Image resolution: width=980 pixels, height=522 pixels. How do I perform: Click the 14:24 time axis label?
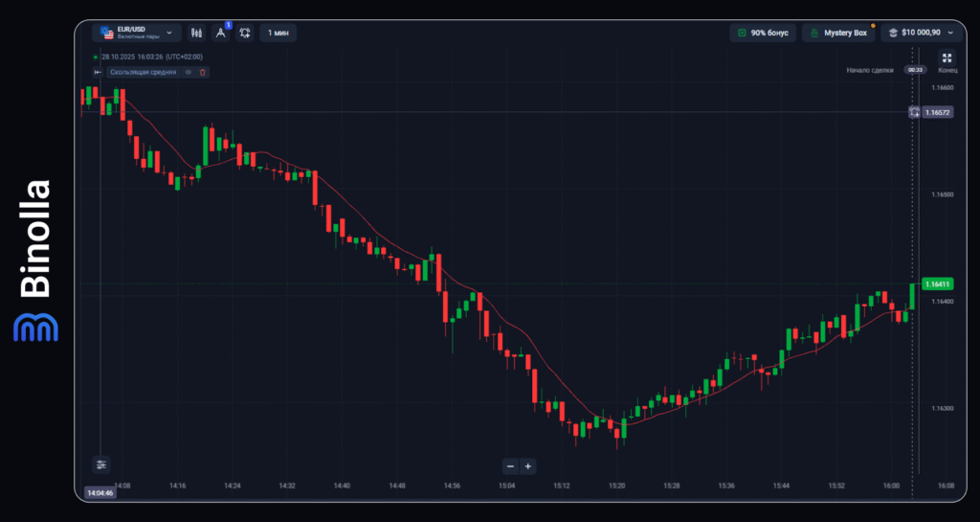coord(233,486)
